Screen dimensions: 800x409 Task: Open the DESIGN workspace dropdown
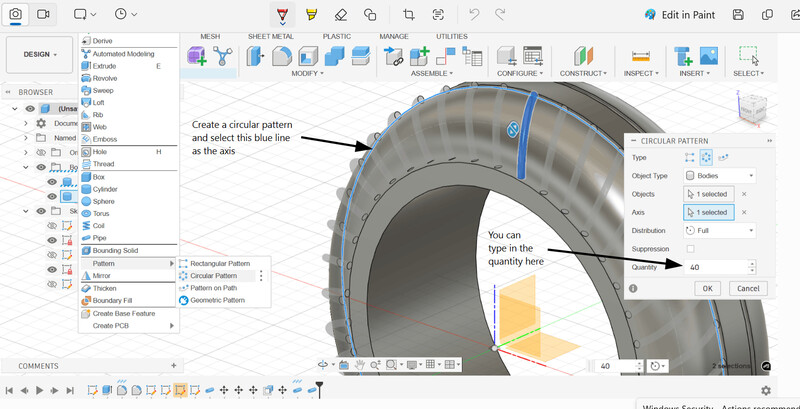(x=40, y=55)
